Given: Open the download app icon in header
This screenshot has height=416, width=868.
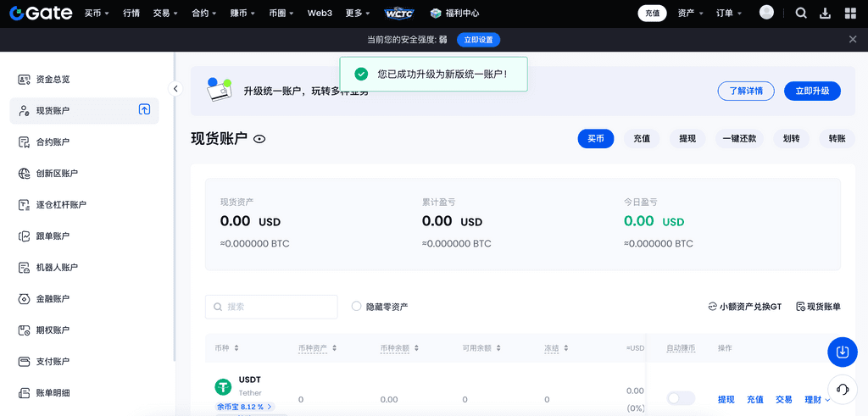Looking at the screenshot, I should [826, 13].
